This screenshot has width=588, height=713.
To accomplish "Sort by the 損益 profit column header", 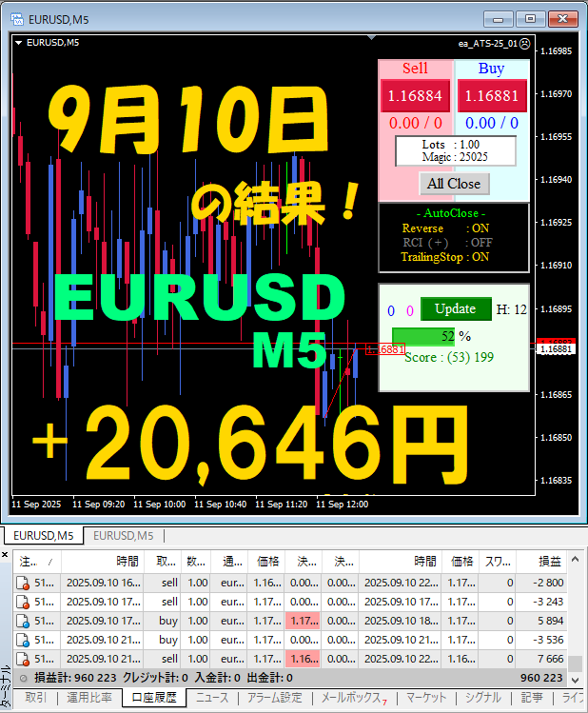I will pos(541,562).
